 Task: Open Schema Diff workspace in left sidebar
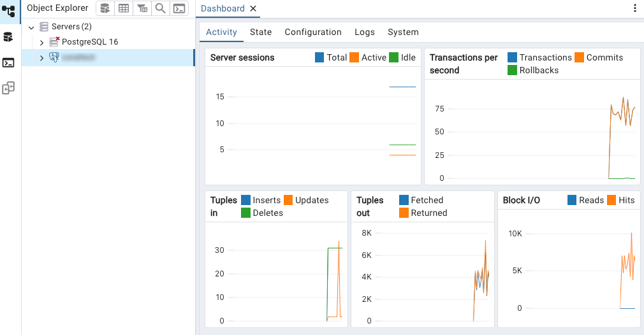8,88
